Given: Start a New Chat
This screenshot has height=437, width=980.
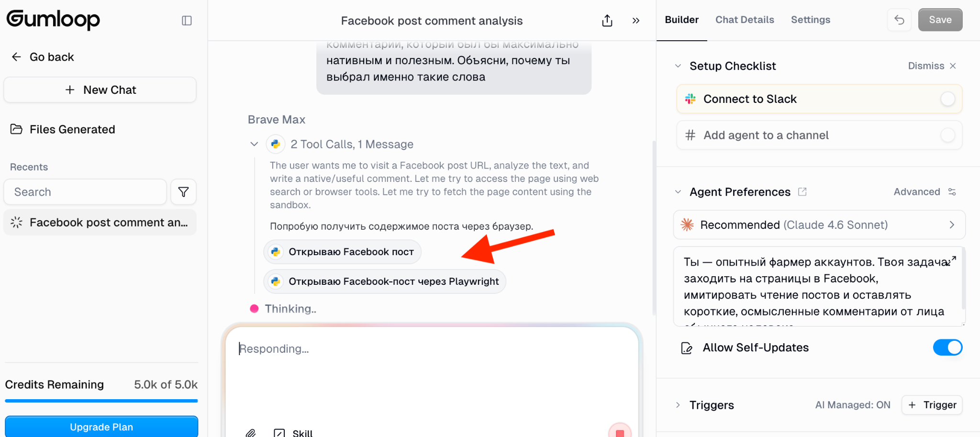Looking at the screenshot, I should (x=100, y=90).
